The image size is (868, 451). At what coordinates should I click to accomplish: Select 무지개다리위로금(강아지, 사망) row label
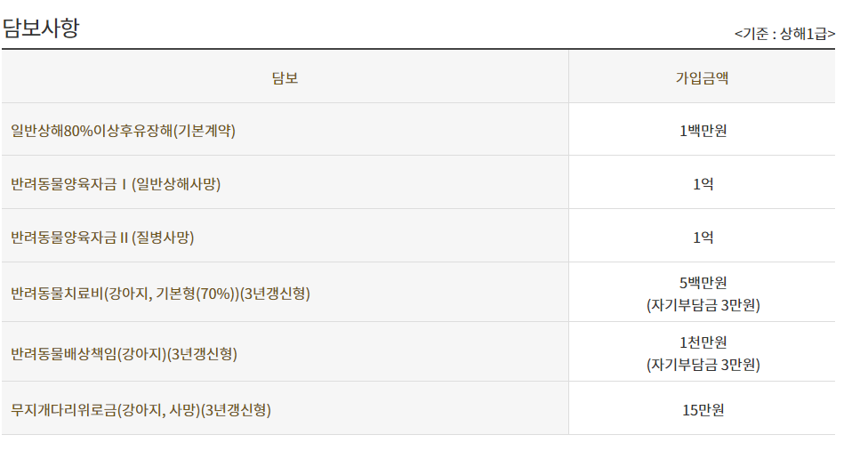pos(141,410)
